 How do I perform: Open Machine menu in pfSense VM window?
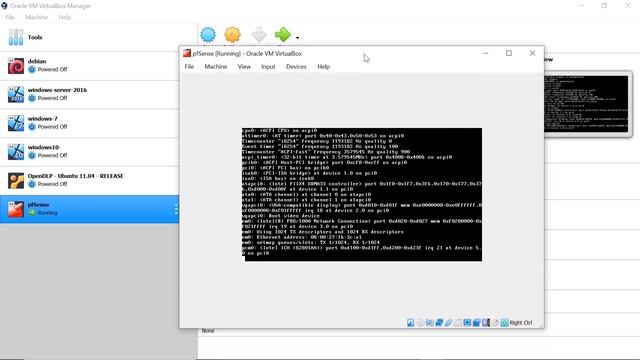(x=216, y=67)
